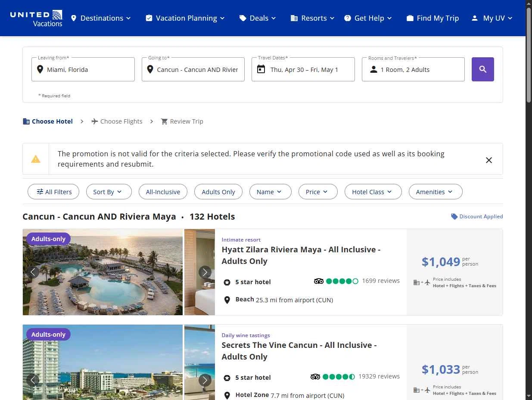Expand the Deals menu
Screen dimensions: 532x400
(258, 18)
